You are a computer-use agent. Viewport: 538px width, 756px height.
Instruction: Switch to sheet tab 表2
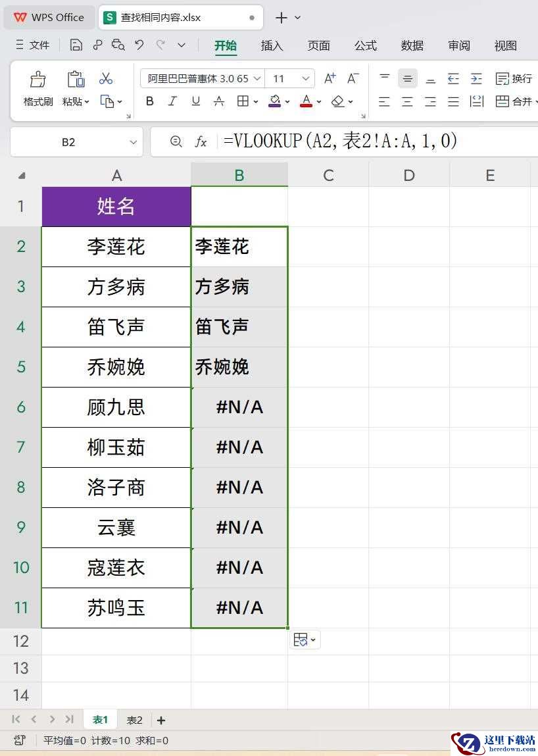134,720
